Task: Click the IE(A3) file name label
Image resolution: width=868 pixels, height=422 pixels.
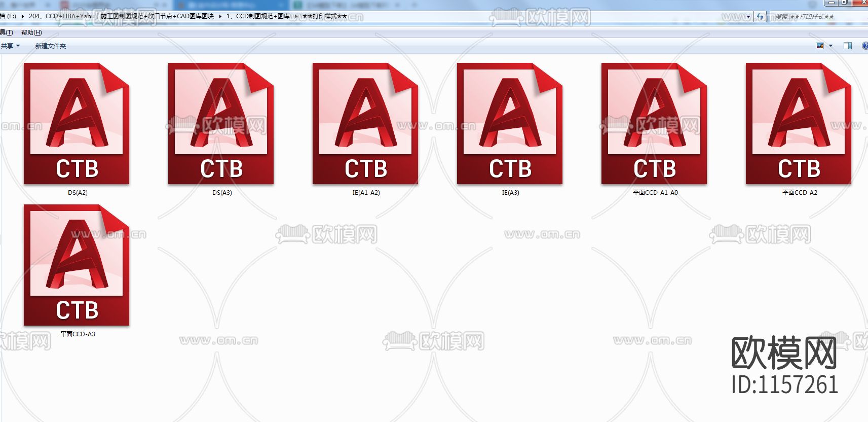Action: pyautogui.click(x=510, y=193)
